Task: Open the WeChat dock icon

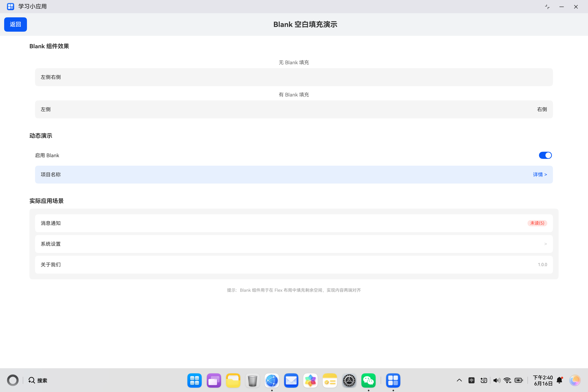Action: pos(368,381)
